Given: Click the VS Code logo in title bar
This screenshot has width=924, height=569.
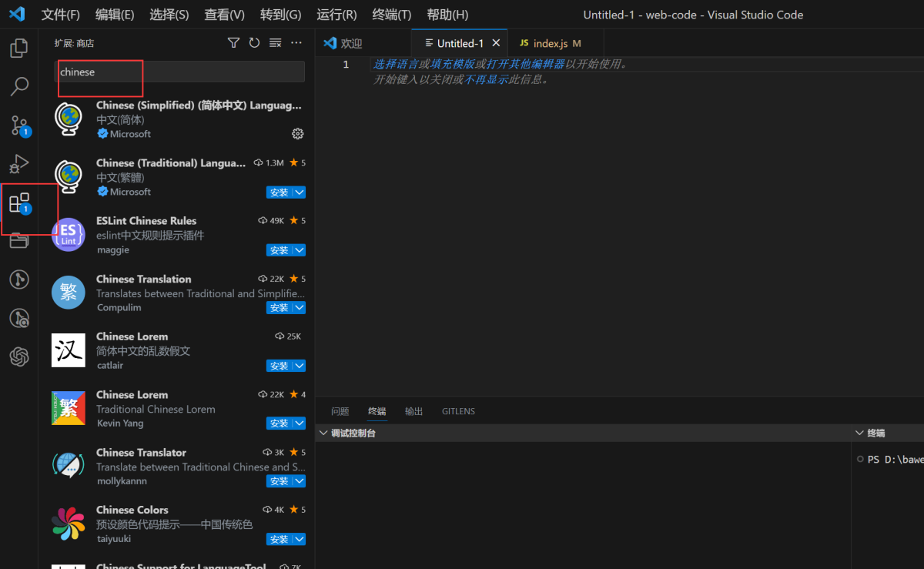Looking at the screenshot, I should click(x=17, y=14).
